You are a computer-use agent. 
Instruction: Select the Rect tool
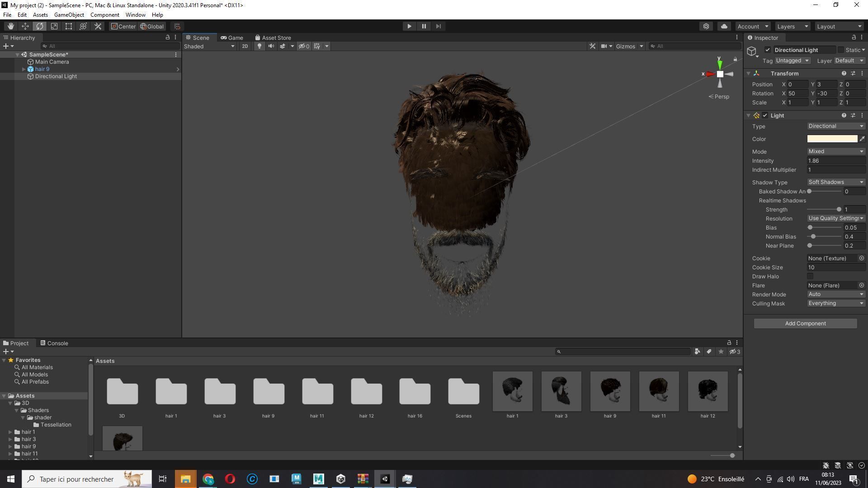pyautogui.click(x=68, y=26)
